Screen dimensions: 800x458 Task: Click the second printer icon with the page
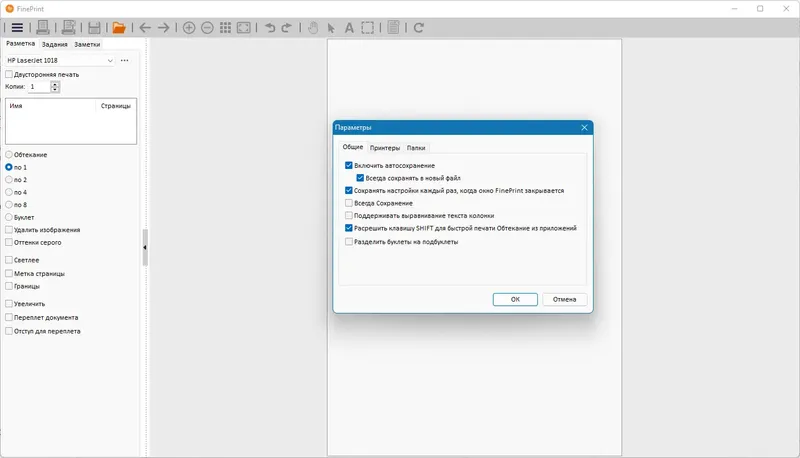coord(68,28)
